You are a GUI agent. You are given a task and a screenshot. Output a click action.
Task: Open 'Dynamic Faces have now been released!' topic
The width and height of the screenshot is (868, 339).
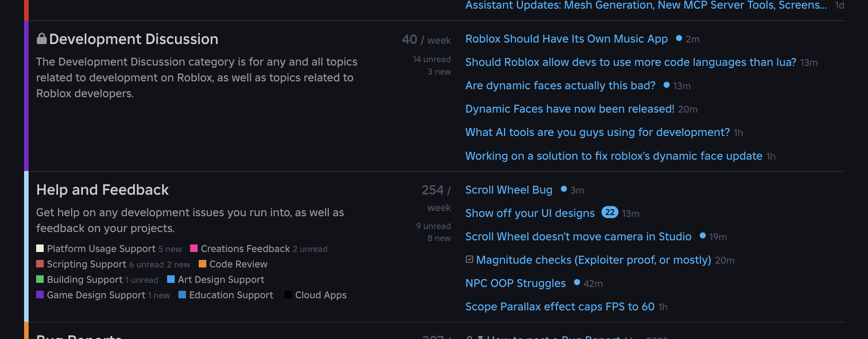click(x=570, y=109)
